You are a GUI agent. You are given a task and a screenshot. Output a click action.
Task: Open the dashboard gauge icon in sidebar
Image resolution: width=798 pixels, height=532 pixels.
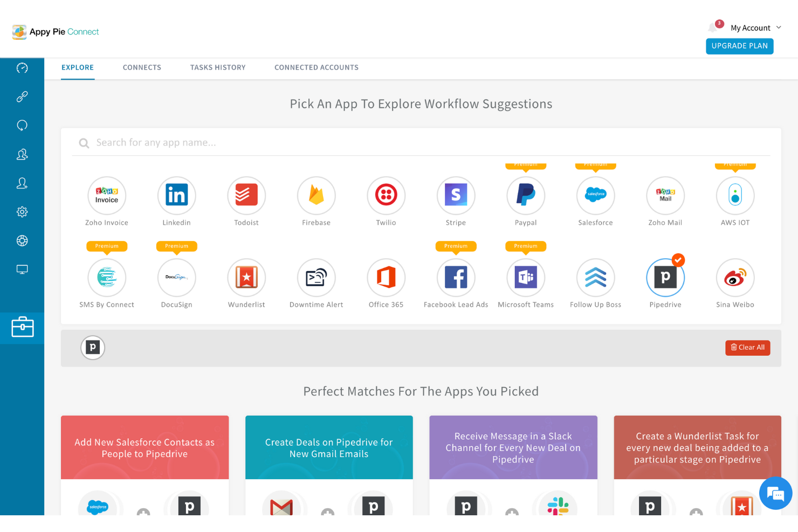[x=22, y=68]
